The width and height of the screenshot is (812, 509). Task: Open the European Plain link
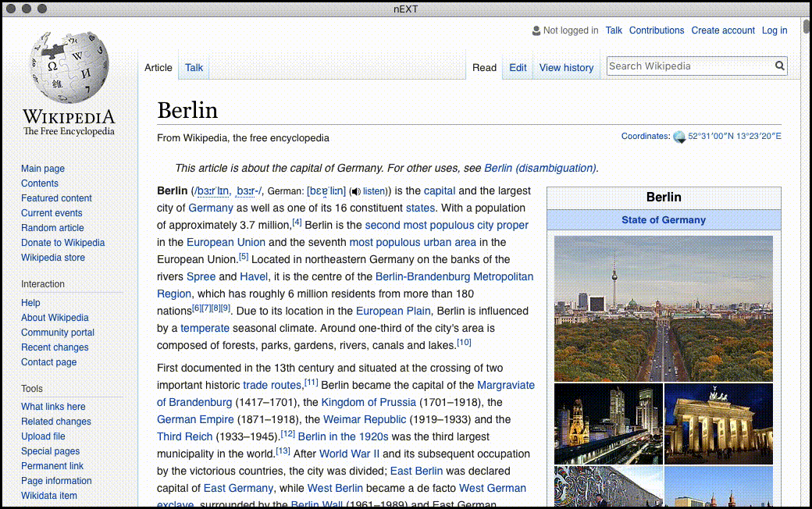393,311
